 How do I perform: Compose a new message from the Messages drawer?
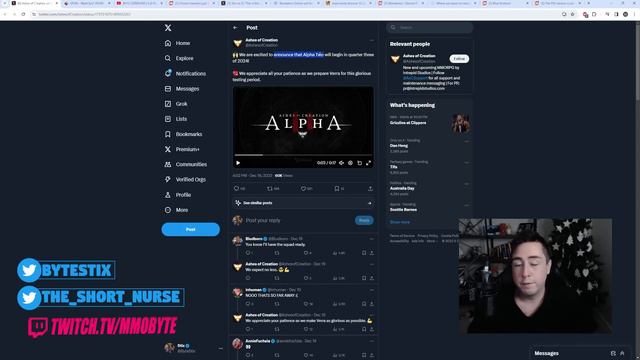pyautogui.click(x=613, y=353)
